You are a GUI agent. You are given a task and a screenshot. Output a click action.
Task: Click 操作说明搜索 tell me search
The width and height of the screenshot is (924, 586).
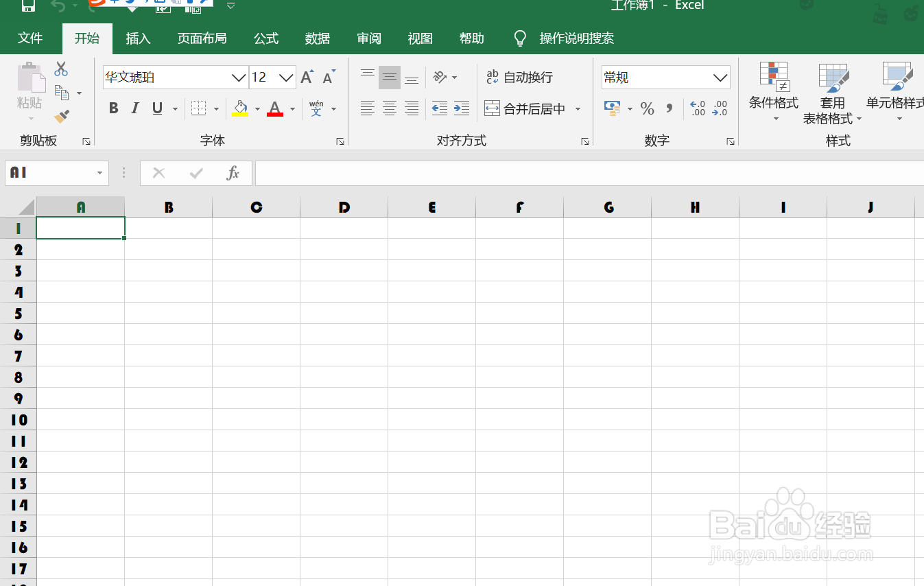coord(565,38)
